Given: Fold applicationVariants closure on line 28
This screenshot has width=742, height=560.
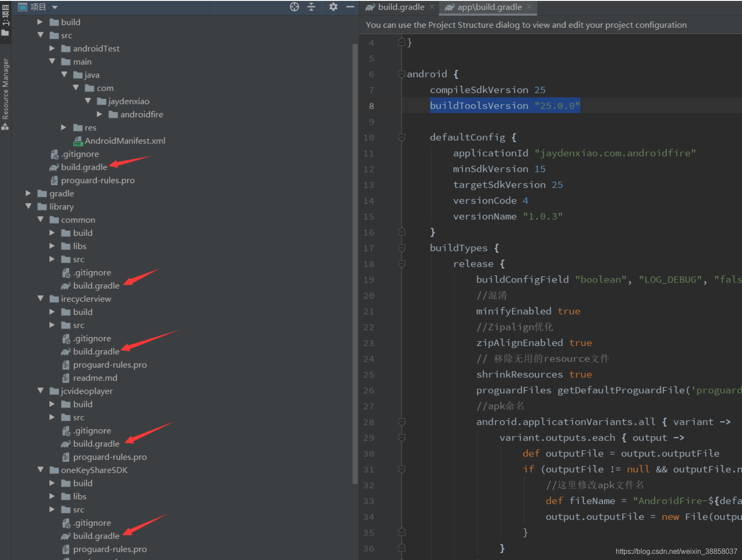Looking at the screenshot, I should pyautogui.click(x=402, y=422).
